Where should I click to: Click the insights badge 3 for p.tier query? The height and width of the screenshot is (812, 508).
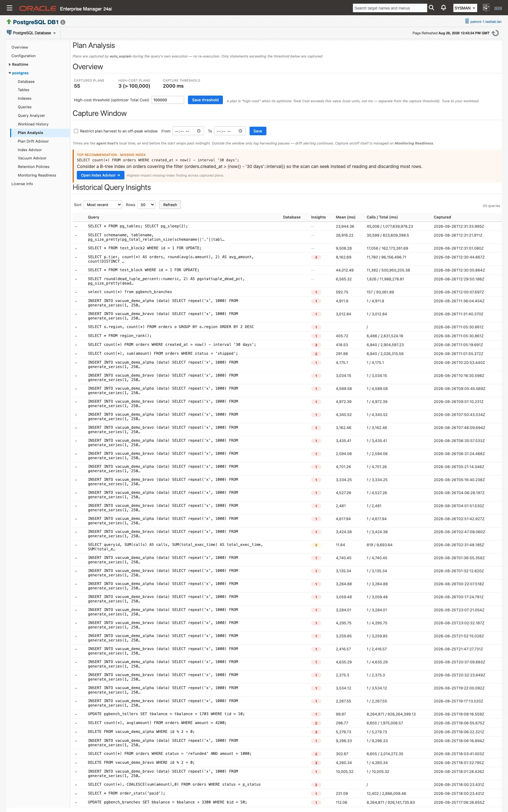point(316,257)
